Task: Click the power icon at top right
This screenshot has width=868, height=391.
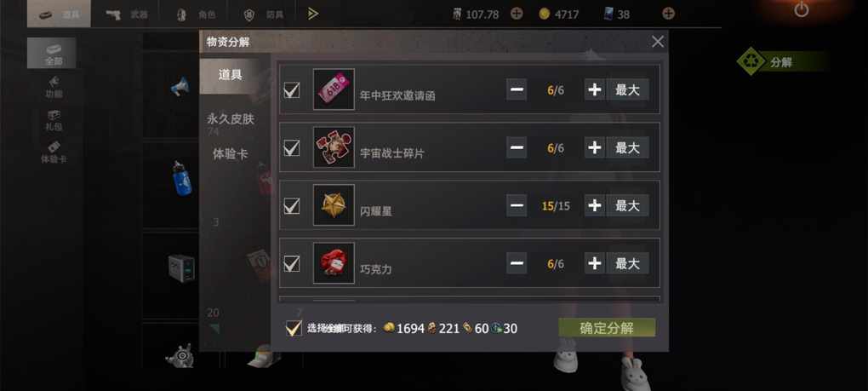Action: pyautogui.click(x=801, y=9)
